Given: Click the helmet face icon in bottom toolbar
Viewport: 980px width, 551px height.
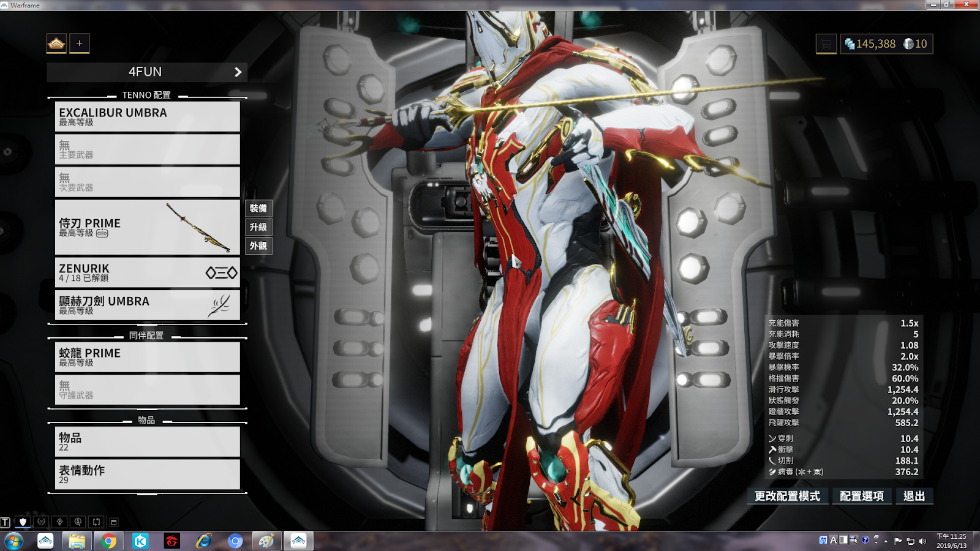Looking at the screenshot, I should tap(41, 522).
